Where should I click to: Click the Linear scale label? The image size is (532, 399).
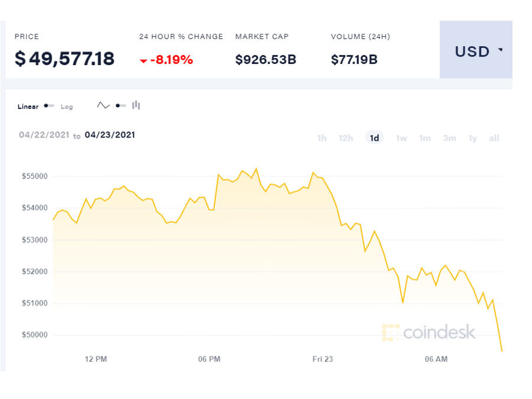(28, 107)
